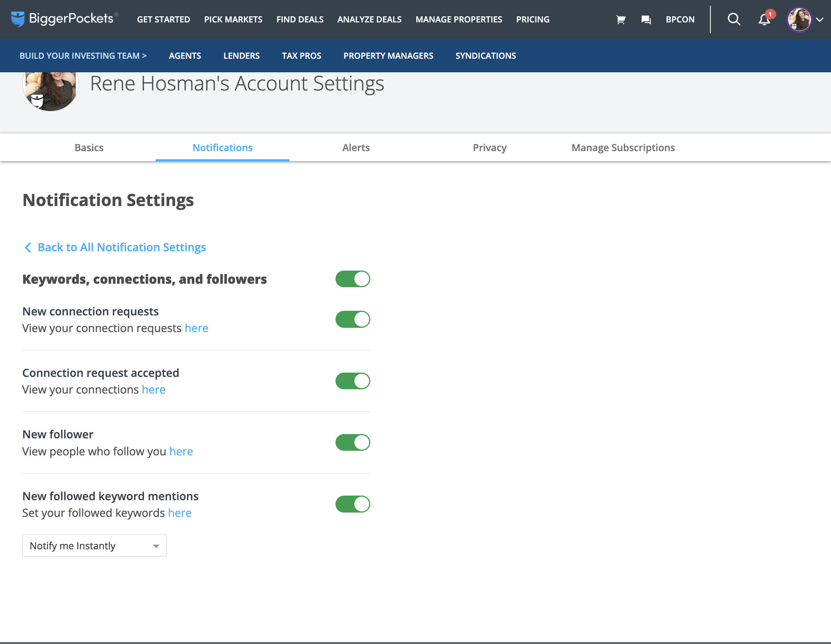Image resolution: width=831 pixels, height=644 pixels.
Task: Open the Notify me Instantly dropdown
Action: [x=95, y=545]
